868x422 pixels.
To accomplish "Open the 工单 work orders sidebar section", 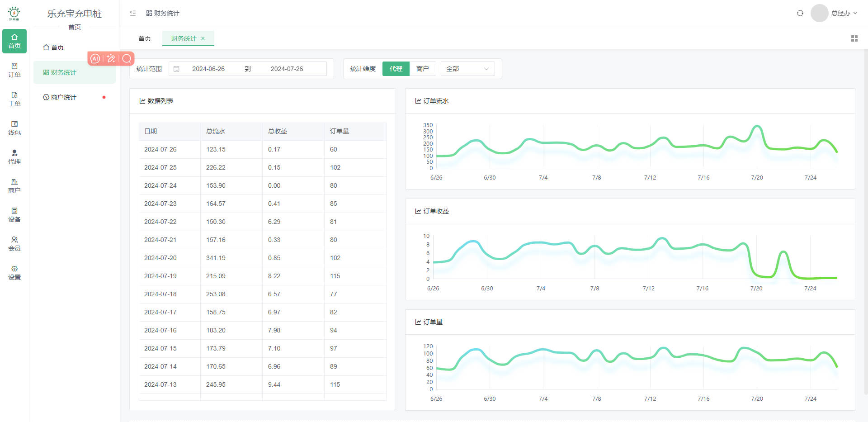I will (x=14, y=99).
